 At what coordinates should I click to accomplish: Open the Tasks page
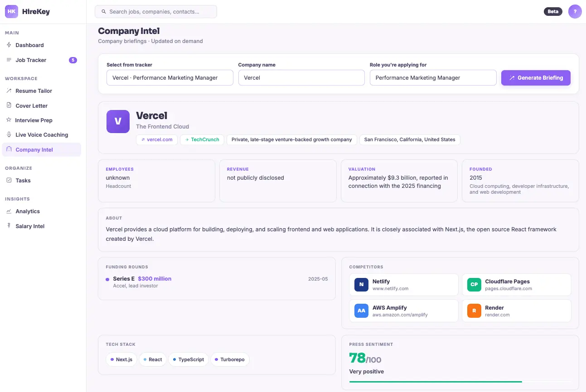tap(42, 180)
